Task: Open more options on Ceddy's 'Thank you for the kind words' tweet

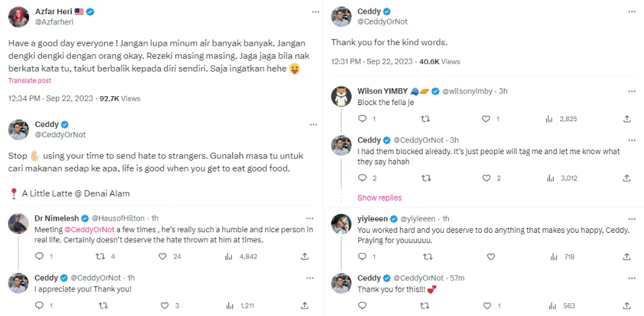Action: point(629,12)
